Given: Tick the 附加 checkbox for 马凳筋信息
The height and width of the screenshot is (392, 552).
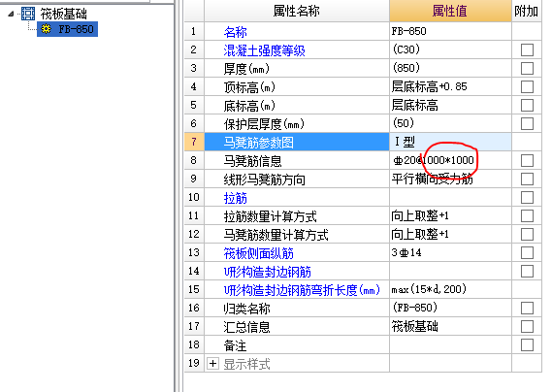Looking at the screenshot, I should 527,161.
